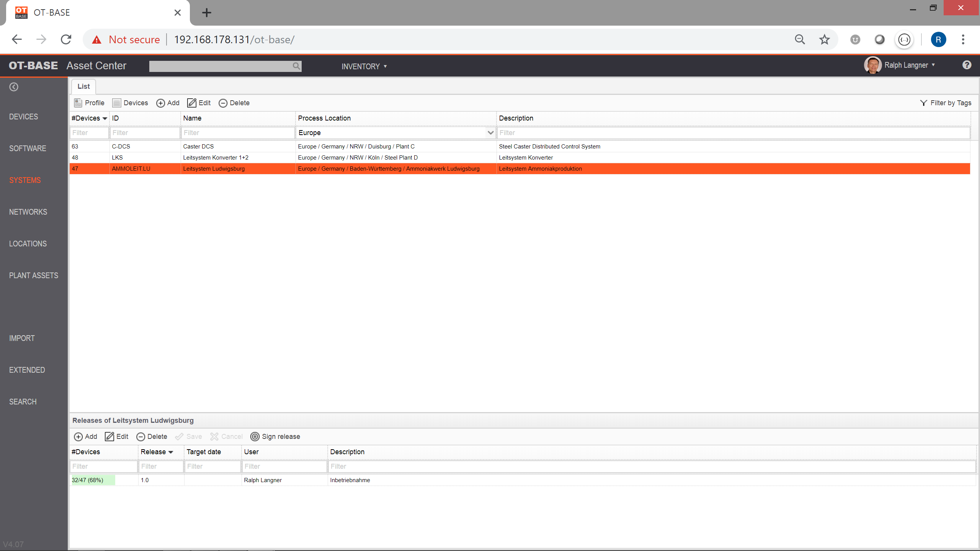Select SYSTEMS in the sidebar

pyautogui.click(x=25, y=180)
